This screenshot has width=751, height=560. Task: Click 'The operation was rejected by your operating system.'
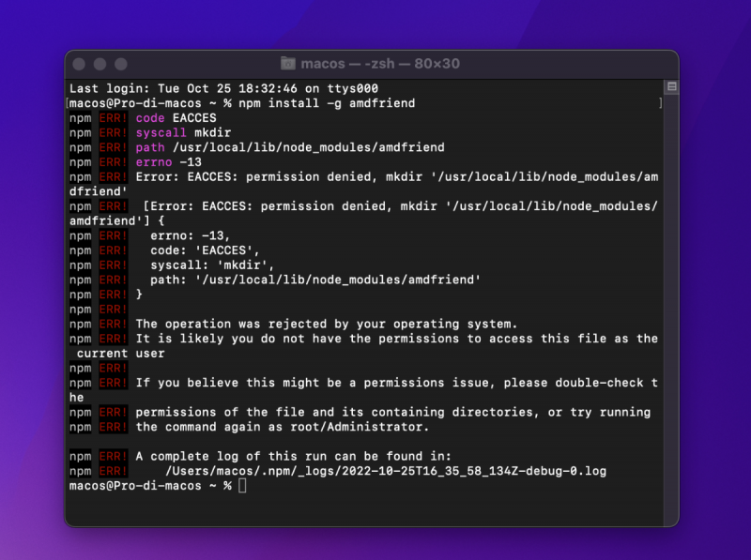327,324
